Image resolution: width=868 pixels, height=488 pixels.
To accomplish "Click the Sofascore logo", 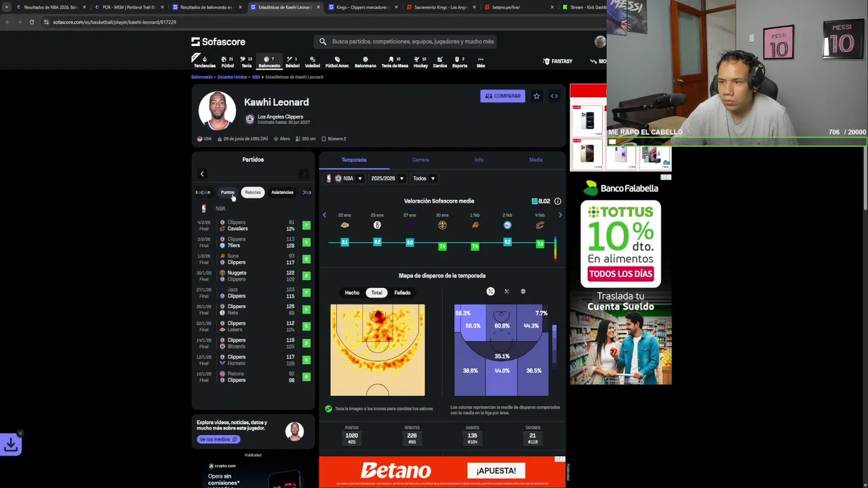I will click(218, 41).
